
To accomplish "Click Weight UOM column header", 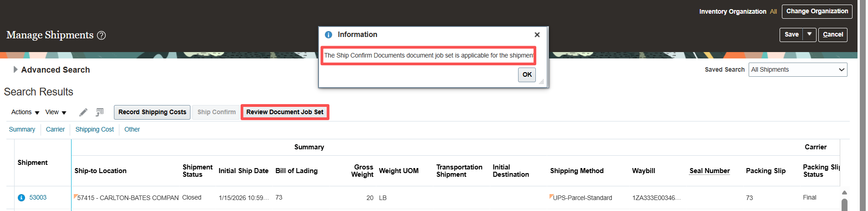I will [x=399, y=171].
